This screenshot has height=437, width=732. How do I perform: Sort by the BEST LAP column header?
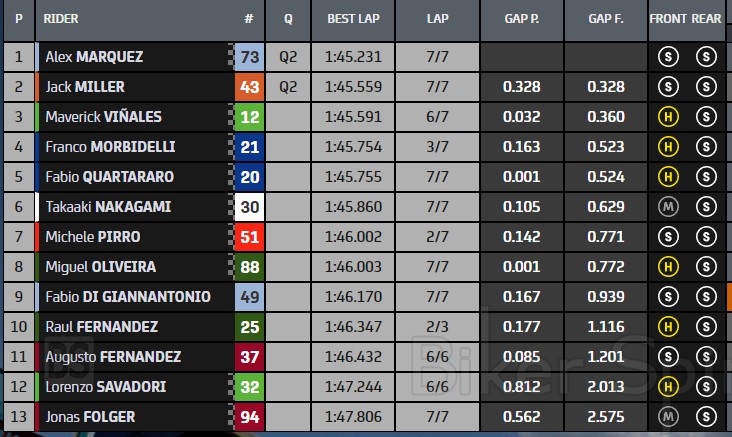(x=354, y=19)
